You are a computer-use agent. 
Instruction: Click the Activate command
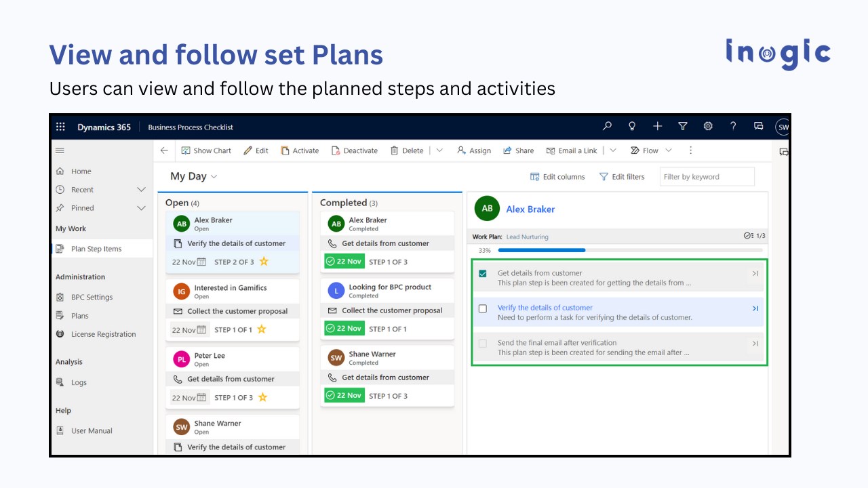coord(300,150)
